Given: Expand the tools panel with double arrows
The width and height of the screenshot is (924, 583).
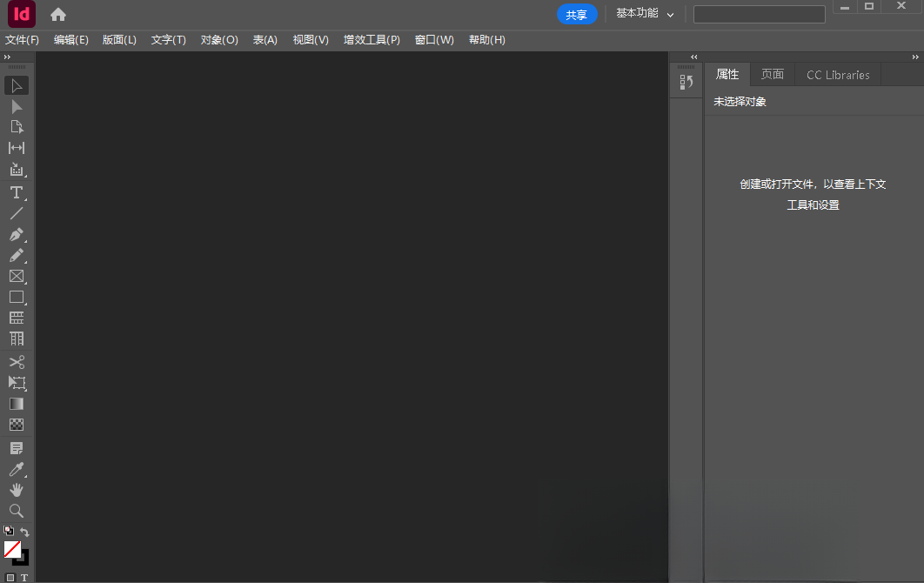Looking at the screenshot, I should pos(7,57).
